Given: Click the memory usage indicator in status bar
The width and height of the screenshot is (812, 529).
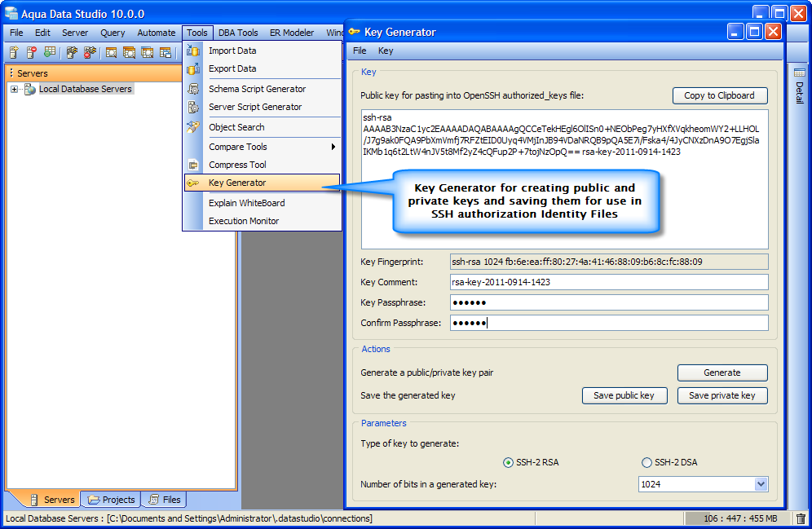Looking at the screenshot, I should [x=738, y=518].
